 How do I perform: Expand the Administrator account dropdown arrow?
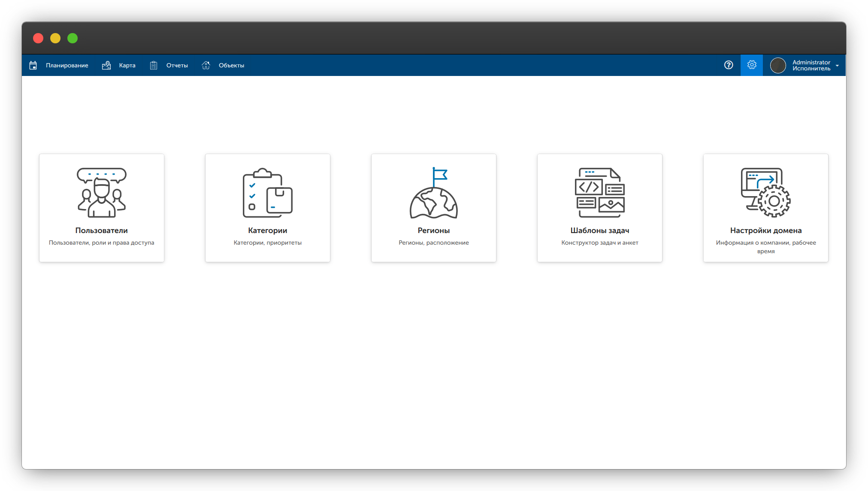pyautogui.click(x=837, y=66)
